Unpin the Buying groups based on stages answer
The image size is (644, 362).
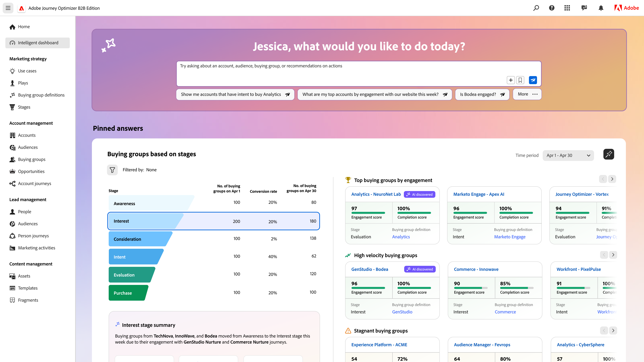(x=609, y=154)
